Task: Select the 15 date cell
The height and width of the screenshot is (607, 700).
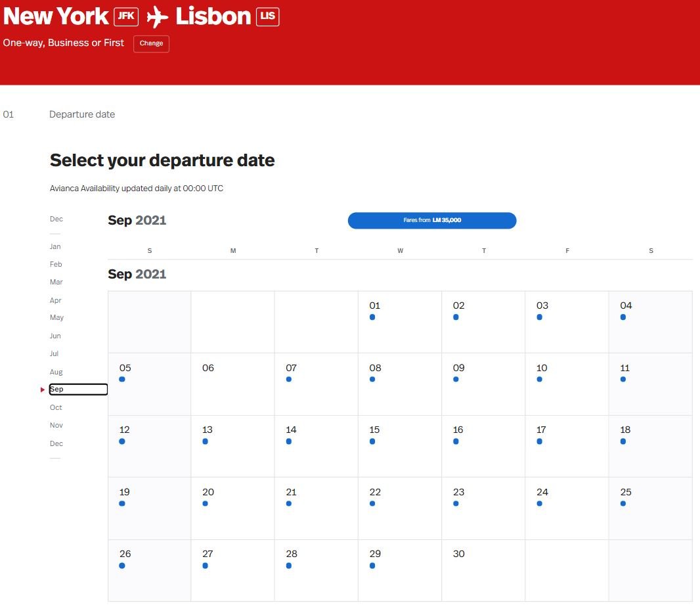Action: click(x=399, y=447)
